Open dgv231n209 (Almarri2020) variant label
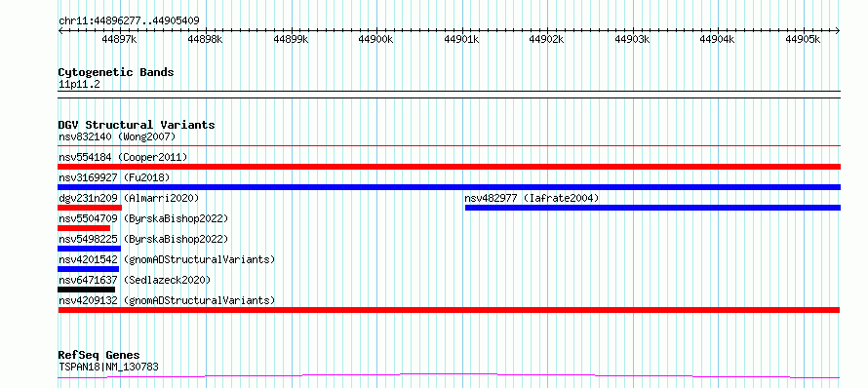 (x=129, y=198)
